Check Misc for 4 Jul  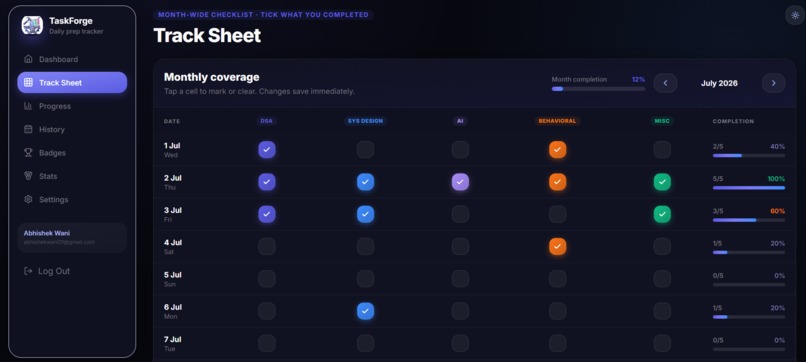tap(662, 246)
